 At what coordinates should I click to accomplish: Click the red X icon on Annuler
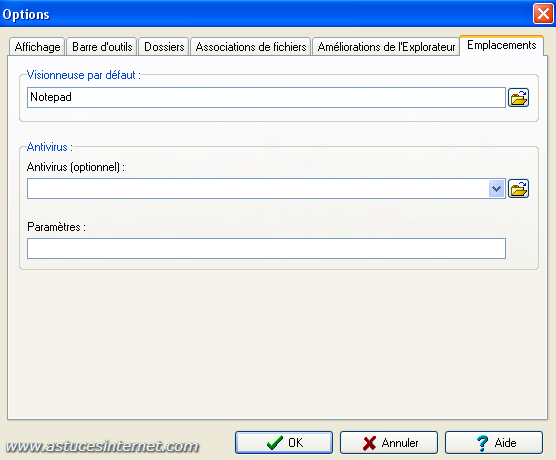(x=369, y=443)
